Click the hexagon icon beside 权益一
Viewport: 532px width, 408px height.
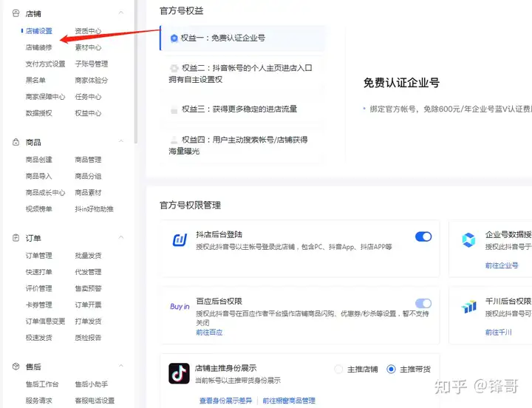point(174,38)
